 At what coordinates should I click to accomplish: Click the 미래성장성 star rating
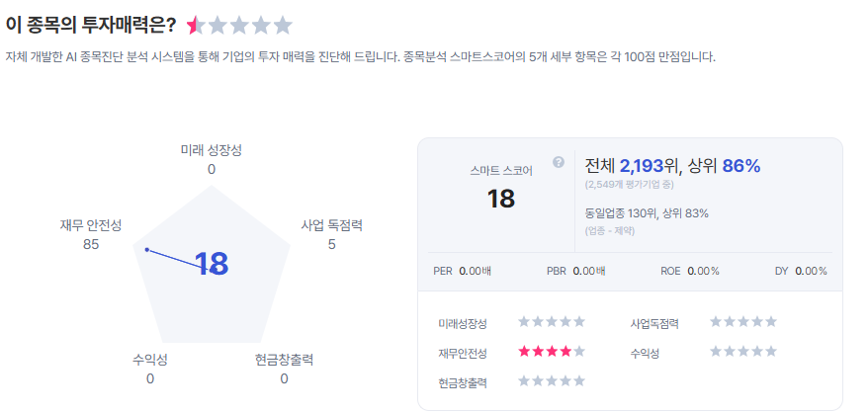pyautogui.click(x=552, y=321)
